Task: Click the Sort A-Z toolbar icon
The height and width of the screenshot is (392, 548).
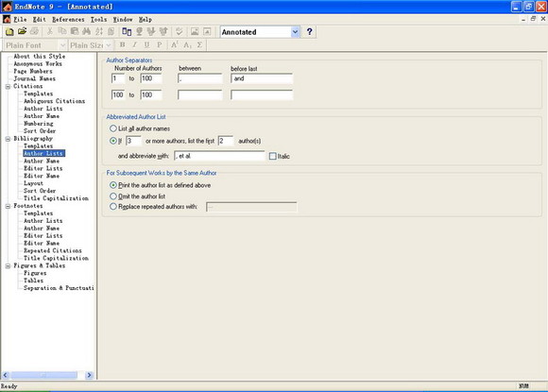Action: pyautogui.click(x=99, y=32)
